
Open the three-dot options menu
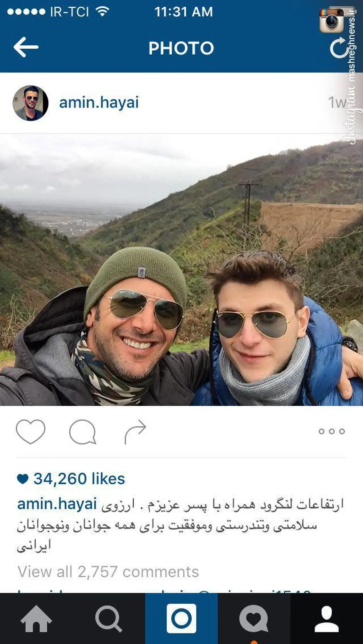click(x=332, y=431)
